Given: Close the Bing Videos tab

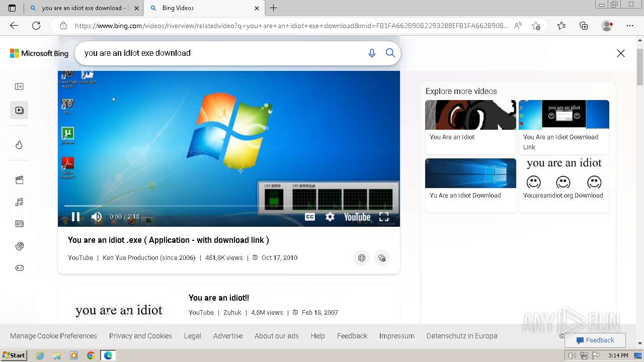Looking at the screenshot, I should pyautogui.click(x=257, y=8).
